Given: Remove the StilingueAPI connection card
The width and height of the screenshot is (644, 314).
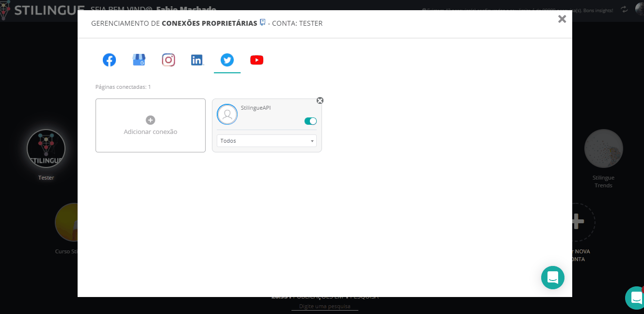Looking at the screenshot, I should click(320, 100).
